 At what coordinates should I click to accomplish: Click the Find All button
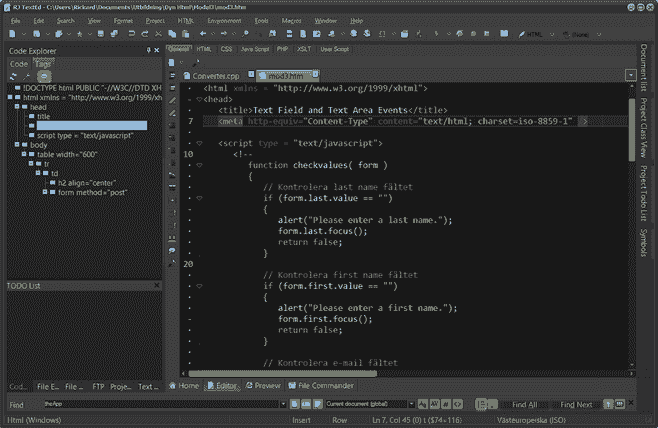tap(525, 405)
